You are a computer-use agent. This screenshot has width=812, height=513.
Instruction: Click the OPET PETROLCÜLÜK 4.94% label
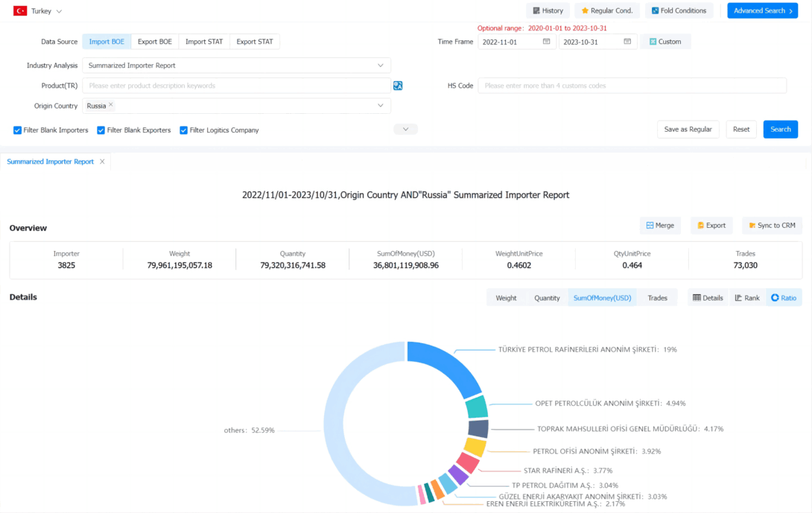coord(611,404)
